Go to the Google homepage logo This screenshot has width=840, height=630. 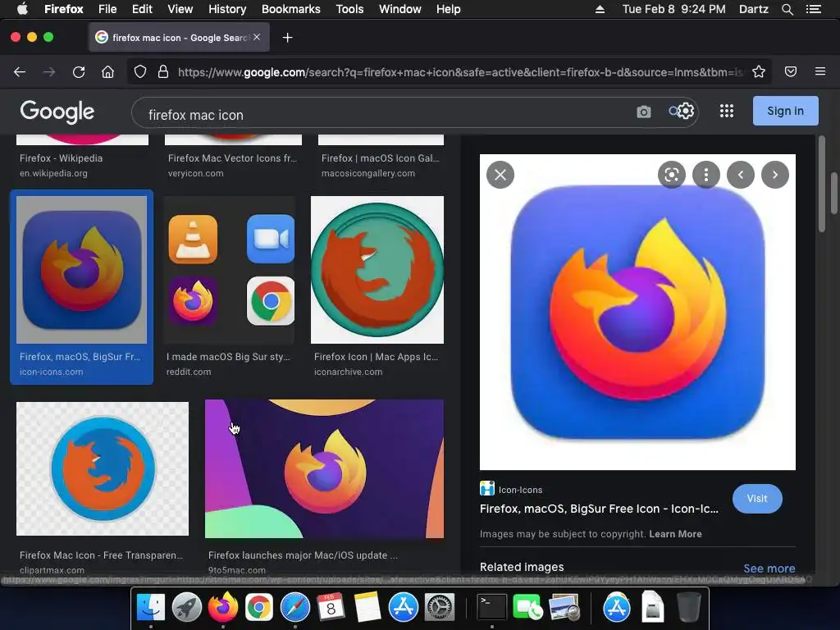[x=57, y=112]
